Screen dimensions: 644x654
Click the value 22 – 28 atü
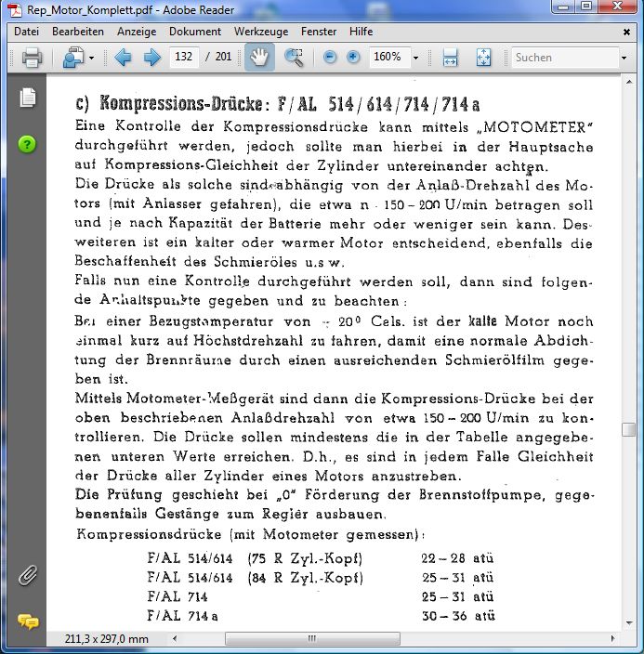457,558
